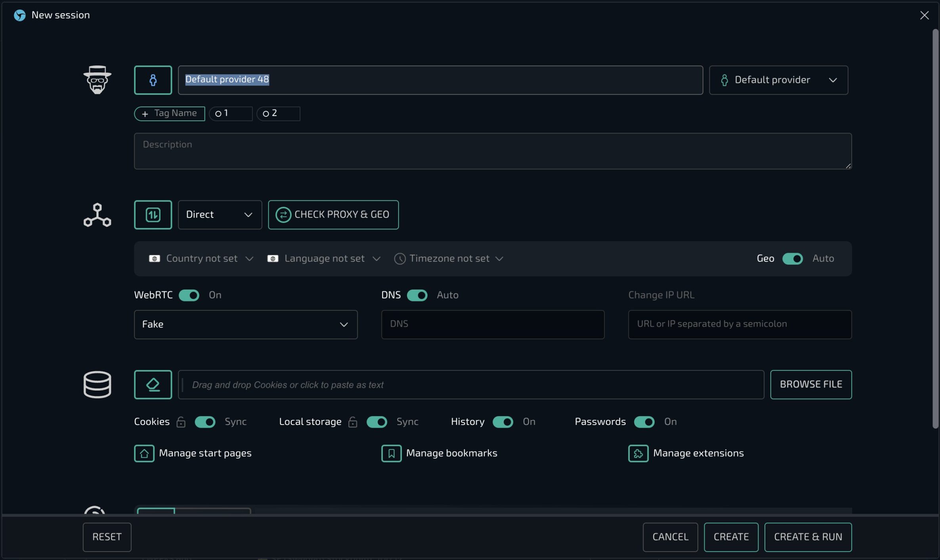Viewport: 940px width, 560px height.
Task: Click the Description text area
Action: coord(493,151)
